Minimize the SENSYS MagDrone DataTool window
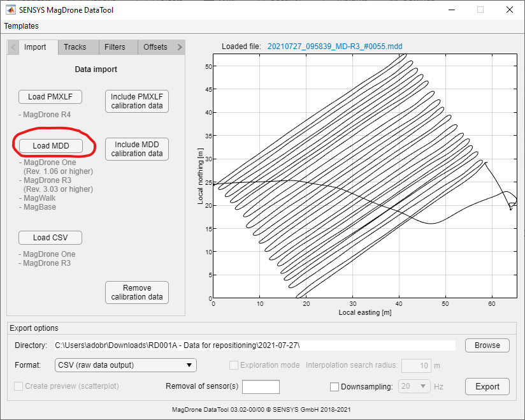The image size is (525, 420). pos(452,10)
